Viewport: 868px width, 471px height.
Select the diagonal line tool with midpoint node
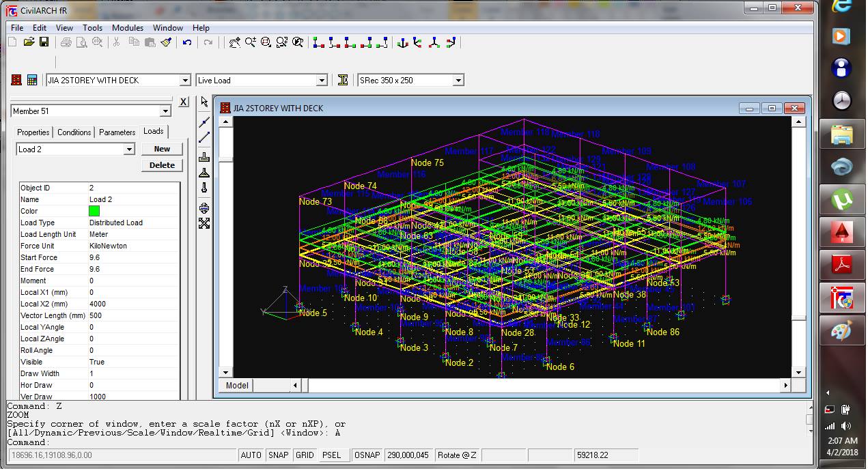(x=204, y=122)
